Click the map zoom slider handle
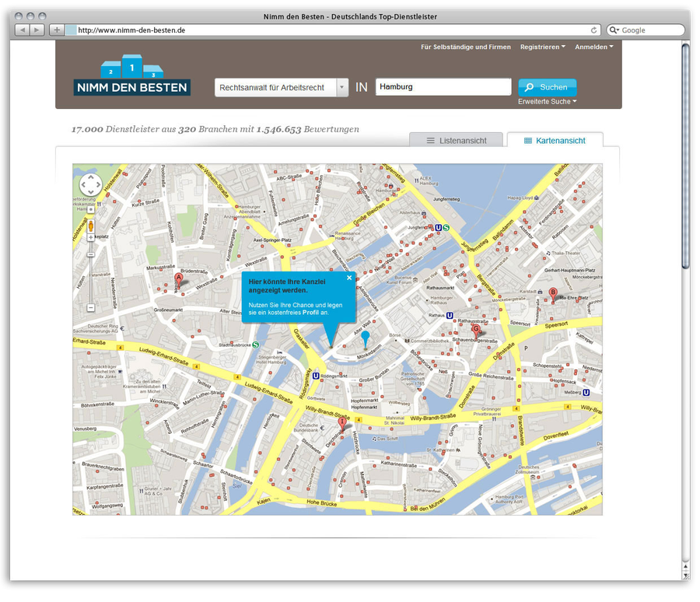 point(91,254)
